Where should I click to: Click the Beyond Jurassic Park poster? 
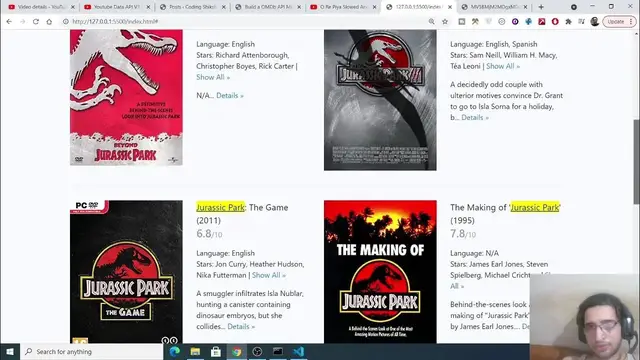point(126,97)
